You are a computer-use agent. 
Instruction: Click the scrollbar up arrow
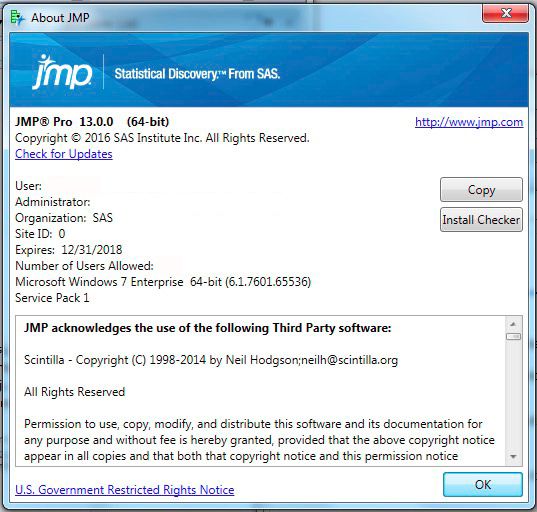[513, 324]
